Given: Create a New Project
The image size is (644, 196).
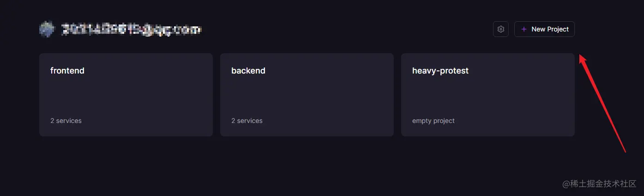Looking at the screenshot, I should click(544, 29).
